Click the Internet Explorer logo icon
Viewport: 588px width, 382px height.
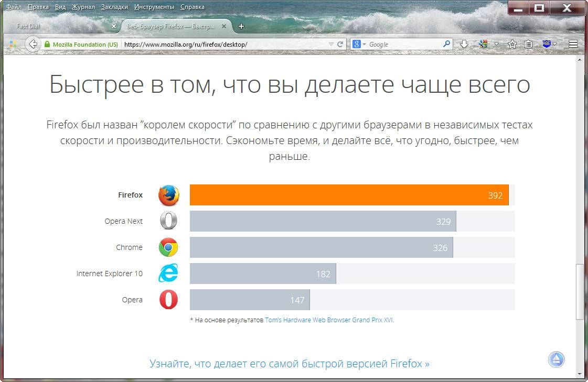point(168,273)
